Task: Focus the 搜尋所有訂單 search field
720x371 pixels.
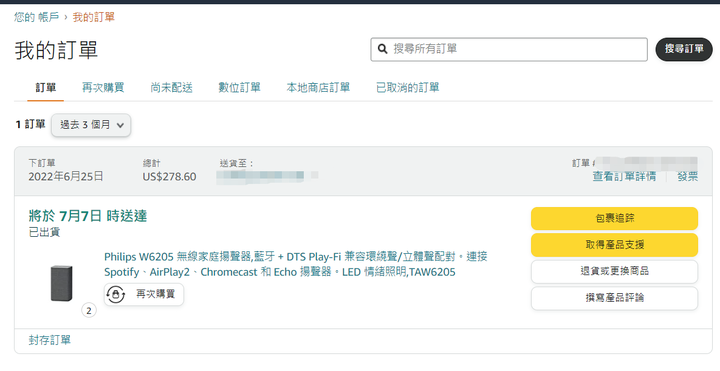Action: [509, 49]
